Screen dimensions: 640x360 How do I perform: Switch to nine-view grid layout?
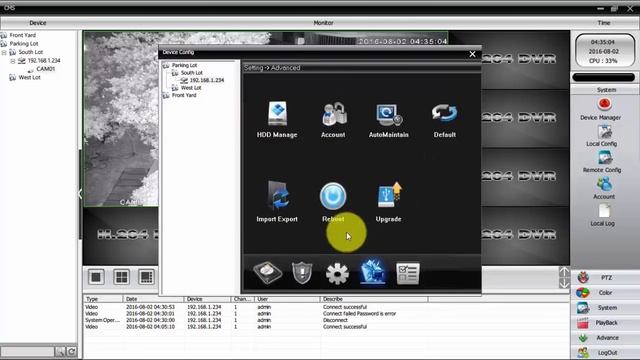click(x=146, y=277)
